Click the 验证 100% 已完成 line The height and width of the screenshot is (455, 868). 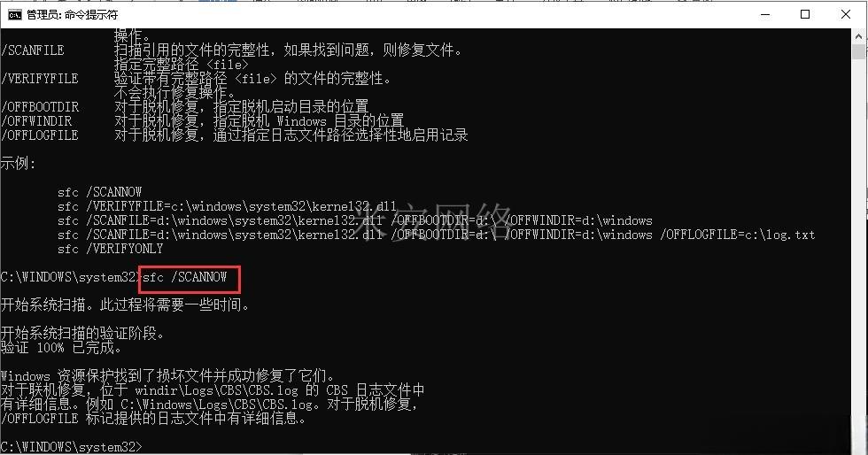(60, 348)
